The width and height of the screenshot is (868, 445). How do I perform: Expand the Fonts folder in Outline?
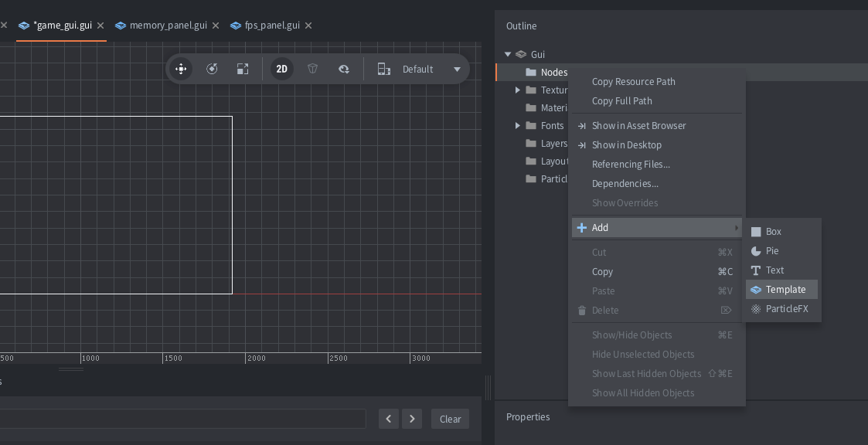(x=518, y=125)
